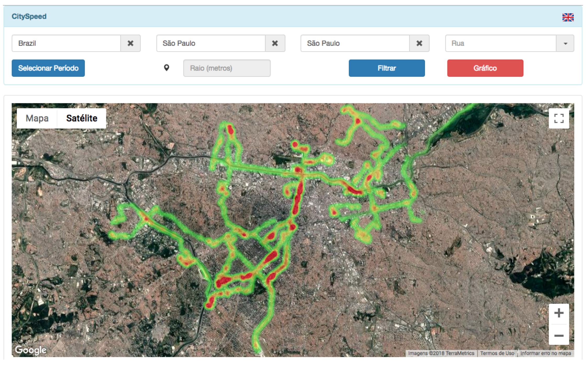Open the Brazil country combo box
588x368 pixels.
66,43
